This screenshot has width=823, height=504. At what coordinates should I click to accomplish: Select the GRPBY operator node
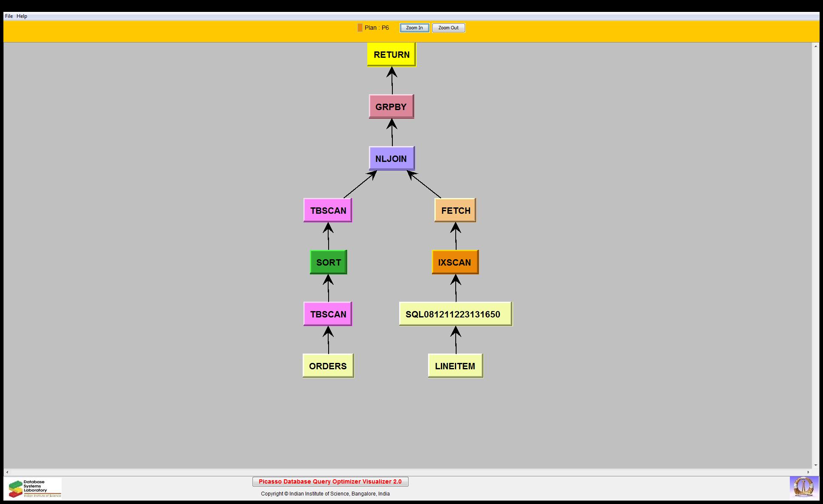pos(391,107)
